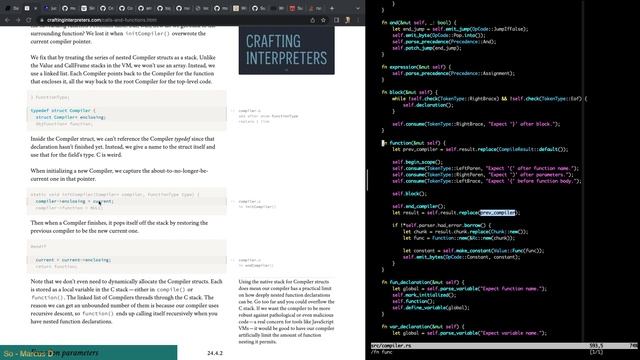Screen dimensions: 640x360
Task: Click 'self.begin_scope();' line in terminal
Action: click(x=418, y=162)
